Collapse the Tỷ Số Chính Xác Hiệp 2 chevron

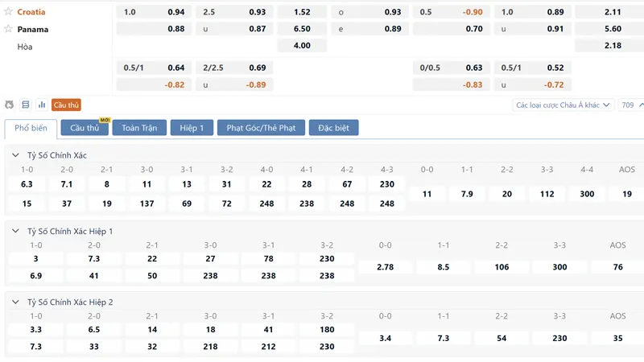pyautogui.click(x=15, y=302)
